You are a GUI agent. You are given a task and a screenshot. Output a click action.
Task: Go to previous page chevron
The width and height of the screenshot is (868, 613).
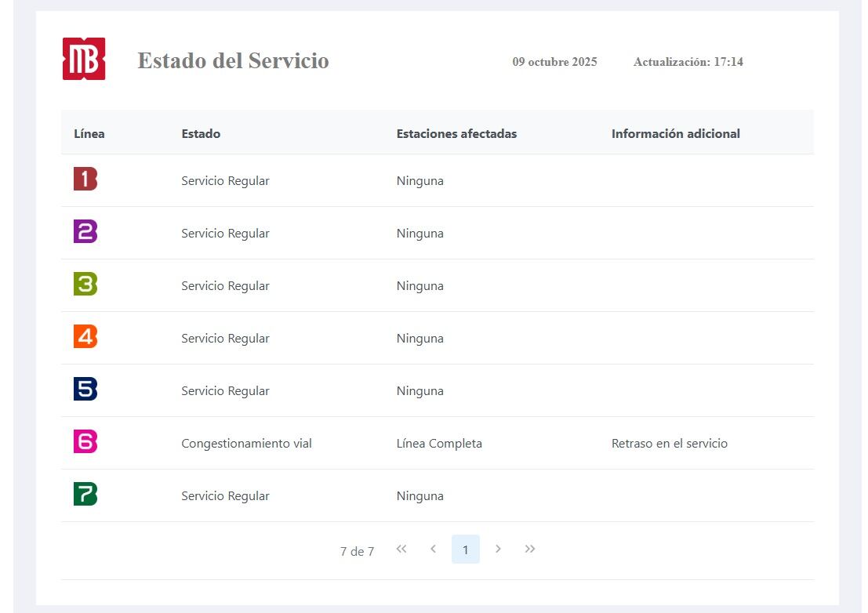tap(434, 549)
